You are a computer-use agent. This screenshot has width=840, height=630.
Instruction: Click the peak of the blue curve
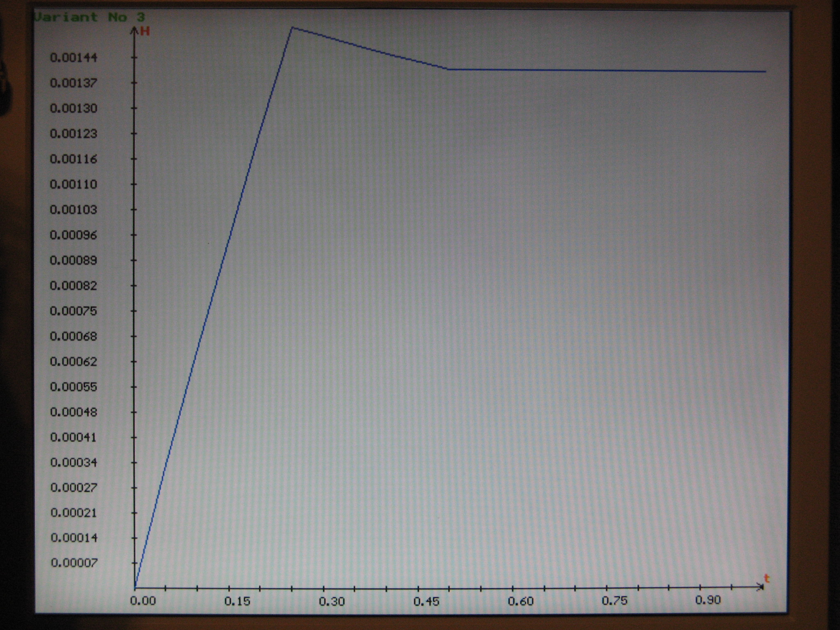click(292, 28)
